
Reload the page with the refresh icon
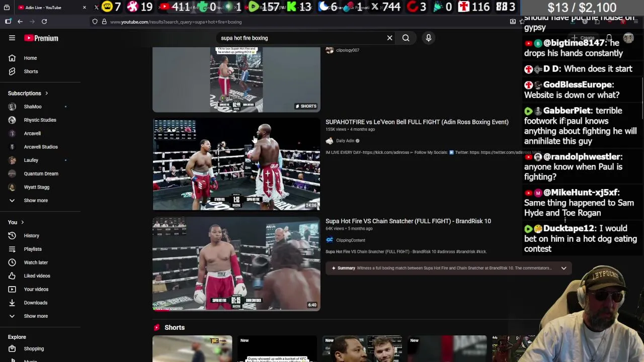click(44, 22)
